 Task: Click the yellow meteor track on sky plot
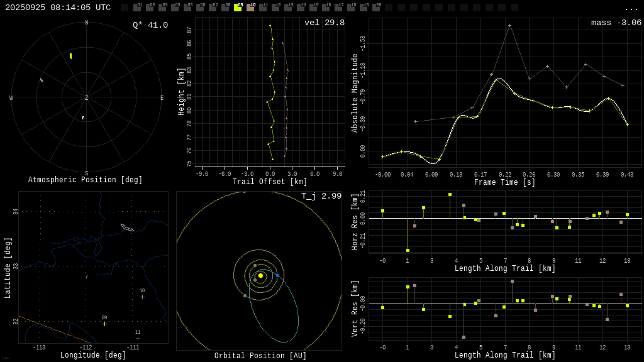(70, 56)
